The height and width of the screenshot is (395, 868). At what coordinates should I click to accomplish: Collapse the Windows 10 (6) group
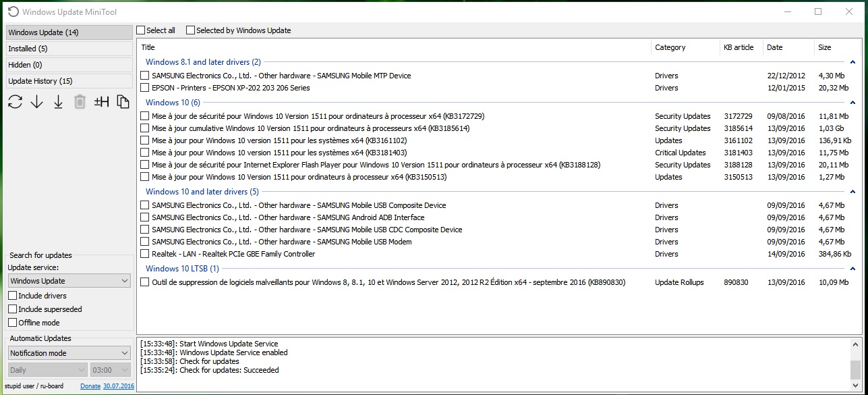(x=852, y=103)
